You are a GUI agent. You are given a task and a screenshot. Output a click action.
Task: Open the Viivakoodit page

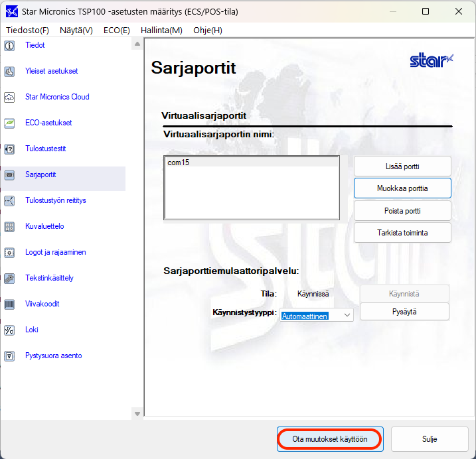pos(42,304)
